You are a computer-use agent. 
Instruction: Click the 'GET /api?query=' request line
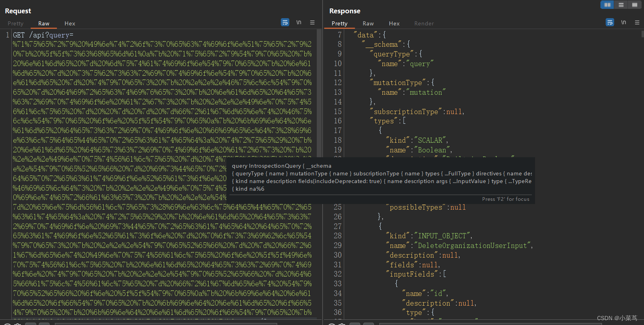coord(43,35)
